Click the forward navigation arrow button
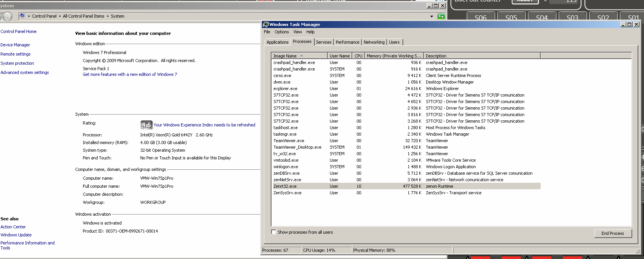The image size is (644, 259). (7, 16)
